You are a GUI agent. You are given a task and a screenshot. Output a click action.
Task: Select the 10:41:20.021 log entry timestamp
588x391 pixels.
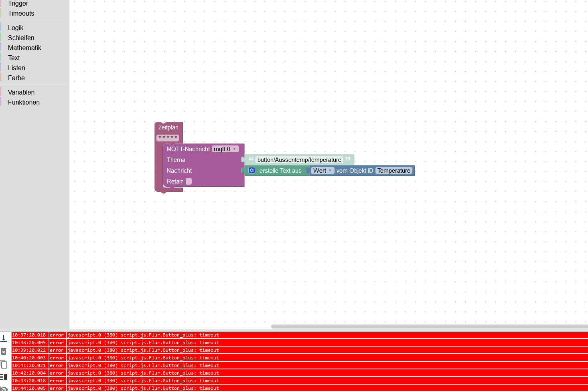click(x=29, y=365)
